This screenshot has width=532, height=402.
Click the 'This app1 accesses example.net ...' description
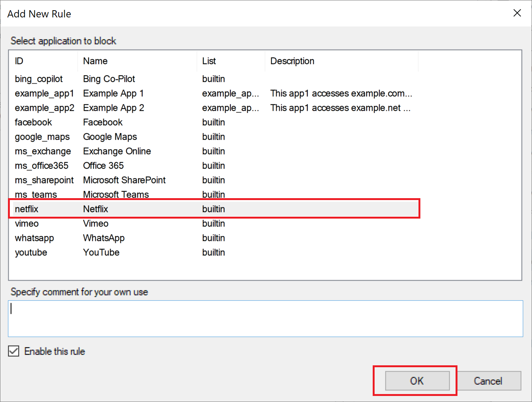point(341,108)
